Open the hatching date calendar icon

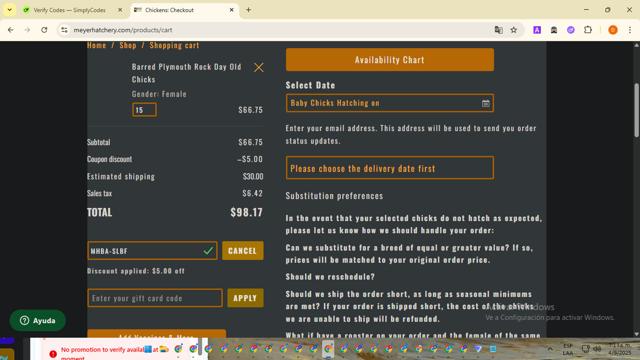pyautogui.click(x=485, y=103)
